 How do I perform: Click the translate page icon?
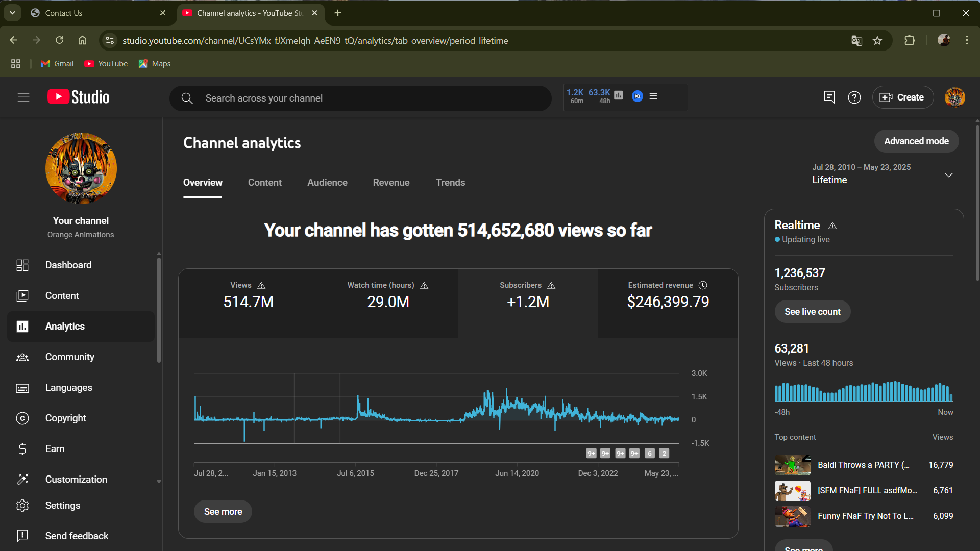[856, 41]
